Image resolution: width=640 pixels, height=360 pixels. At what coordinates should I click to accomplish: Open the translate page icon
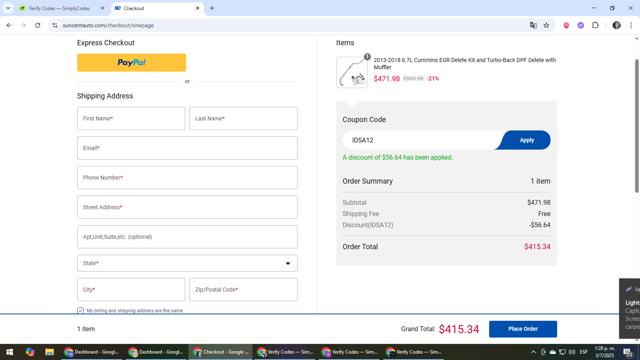click(533, 25)
